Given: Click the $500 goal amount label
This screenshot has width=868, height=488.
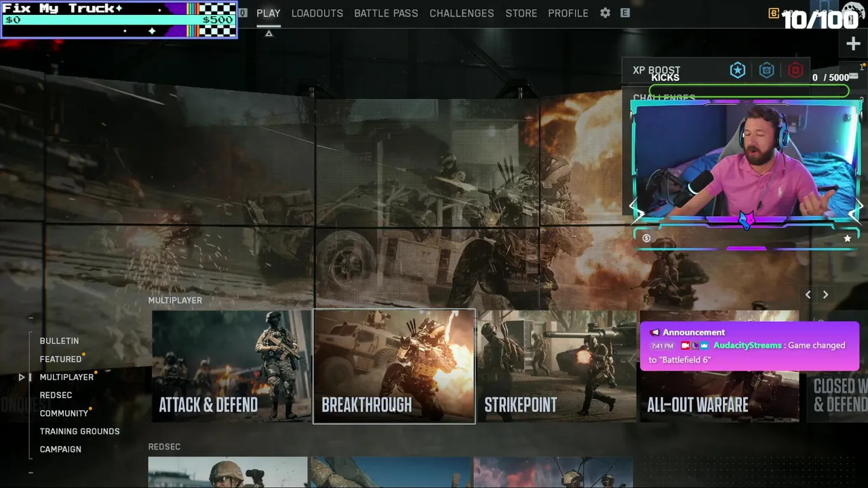Looking at the screenshot, I should [218, 20].
